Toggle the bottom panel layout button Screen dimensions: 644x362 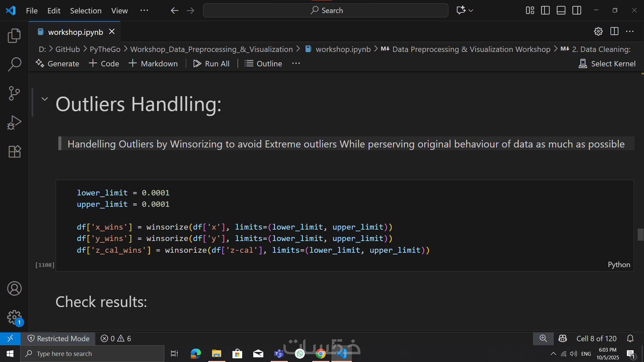[561, 10]
